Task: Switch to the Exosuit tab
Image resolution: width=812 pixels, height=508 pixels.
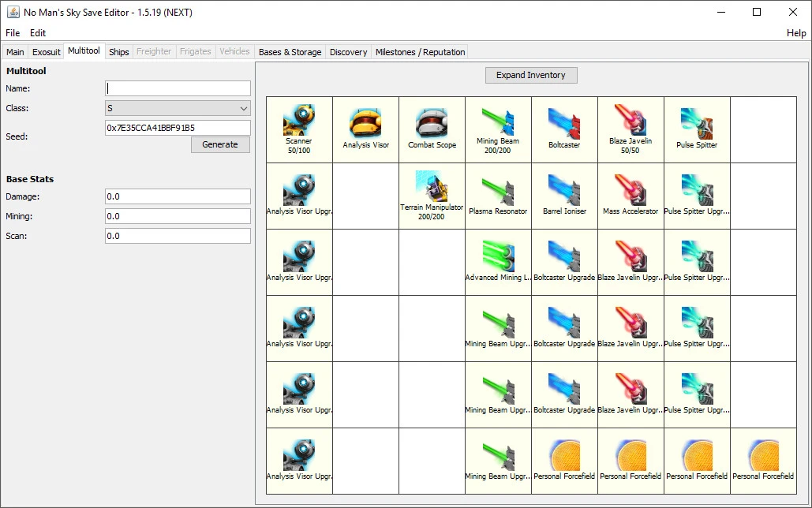Action: click(46, 51)
